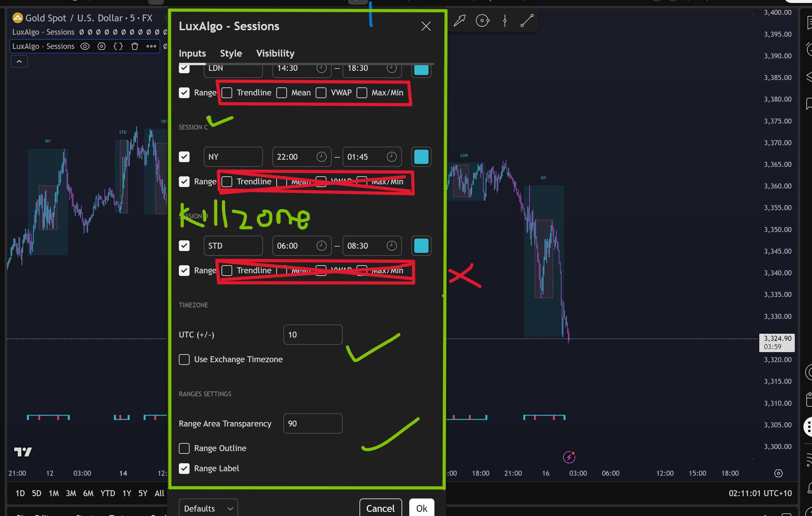Select the 5D time range
This screenshot has height=516, width=812.
click(36, 493)
